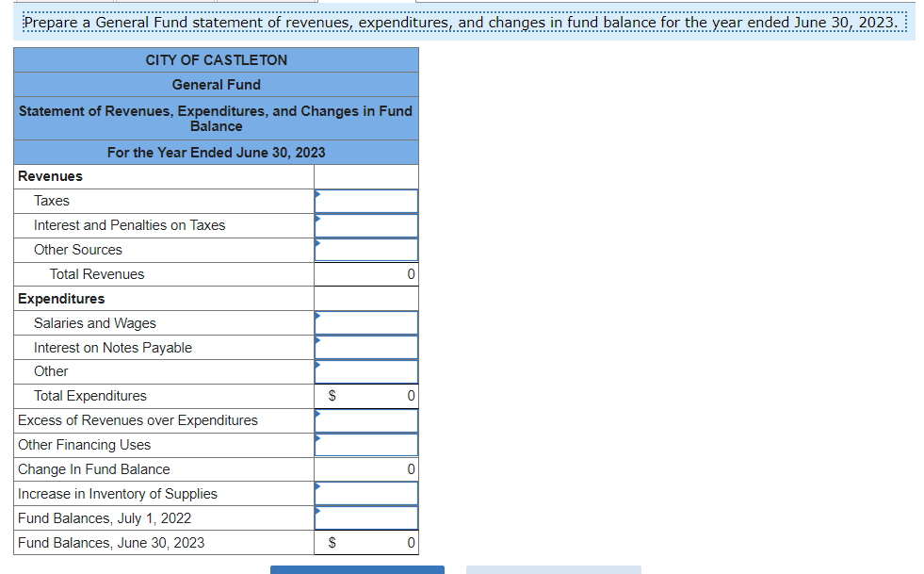Select the Interest and Penalties on Taxes entry cell
Image resolution: width=924 pixels, height=574 pixels.
tap(365, 225)
